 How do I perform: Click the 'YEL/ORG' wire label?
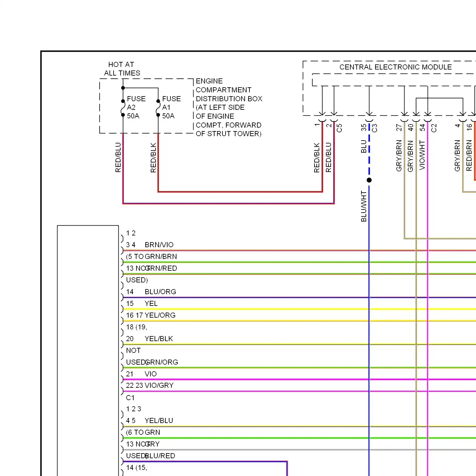(160, 315)
